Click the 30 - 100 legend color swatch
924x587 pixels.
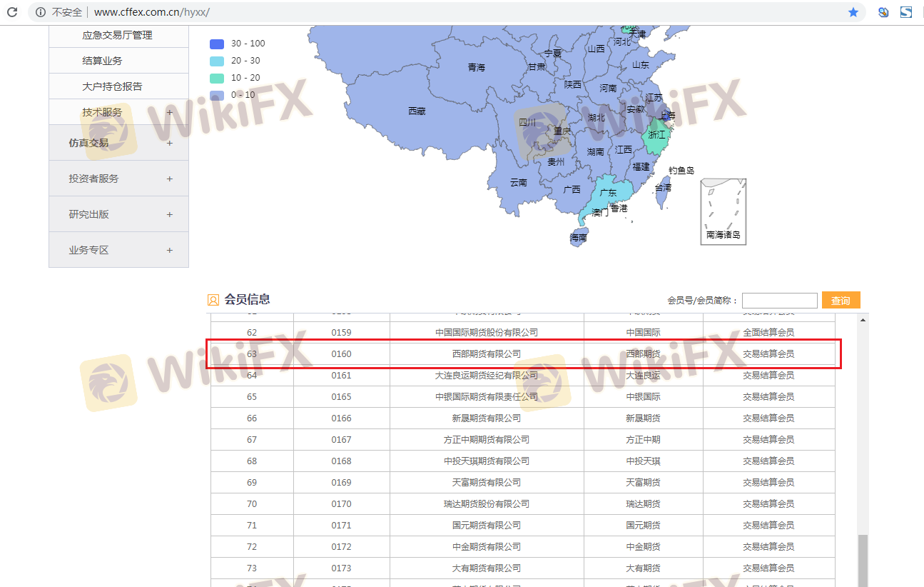[217, 44]
